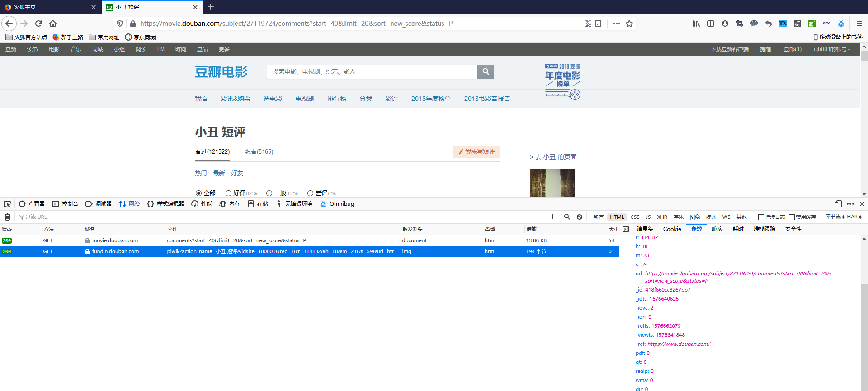Show the 消息头 headers tab

[x=645, y=229]
